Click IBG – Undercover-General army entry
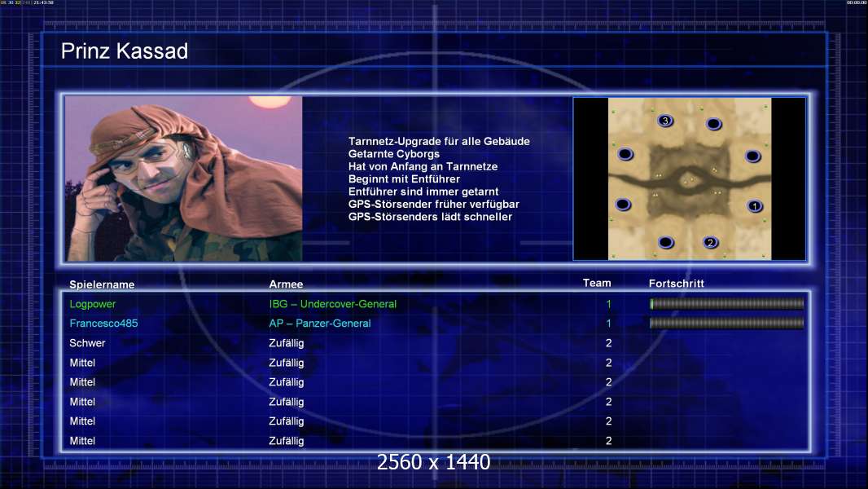 pos(333,304)
